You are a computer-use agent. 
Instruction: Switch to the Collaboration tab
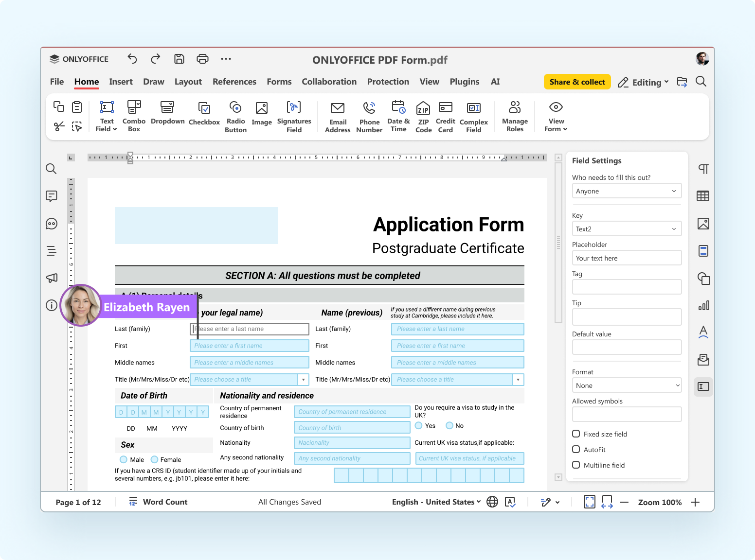[329, 82]
